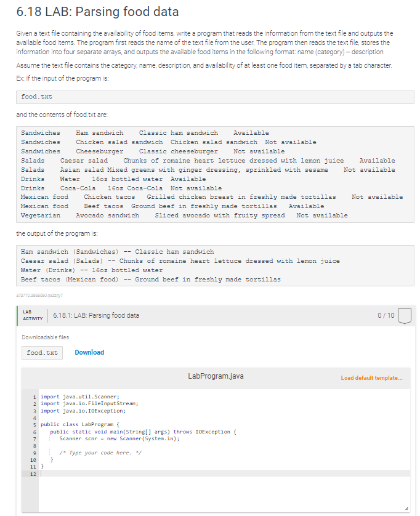420x516 pixels.
Task: Click the food.txt example input box
Action: coord(215,97)
